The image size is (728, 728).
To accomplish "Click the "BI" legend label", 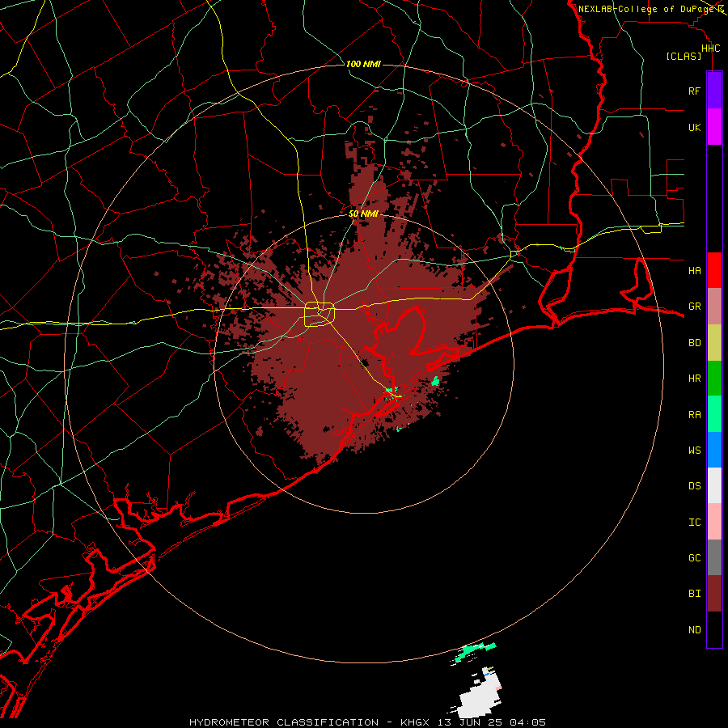I will [694, 594].
